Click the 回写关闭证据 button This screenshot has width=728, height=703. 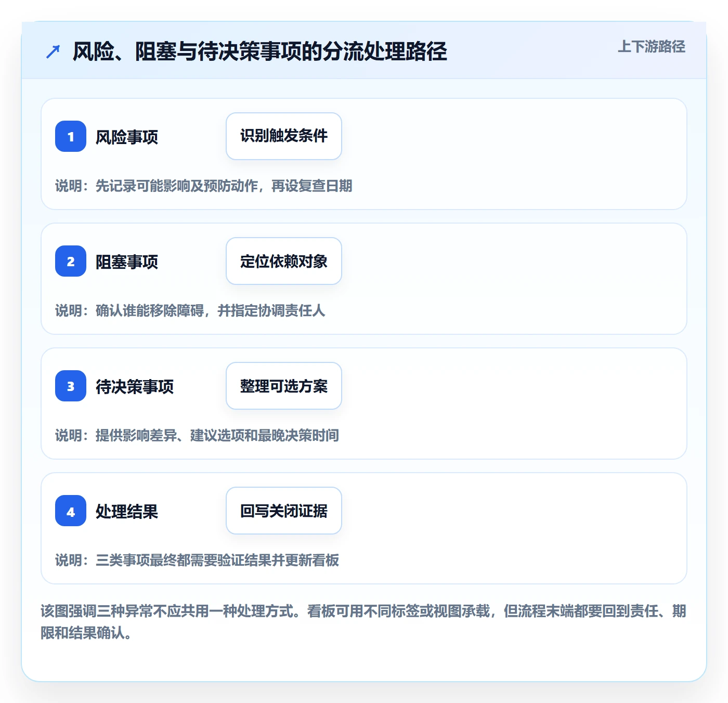click(284, 511)
